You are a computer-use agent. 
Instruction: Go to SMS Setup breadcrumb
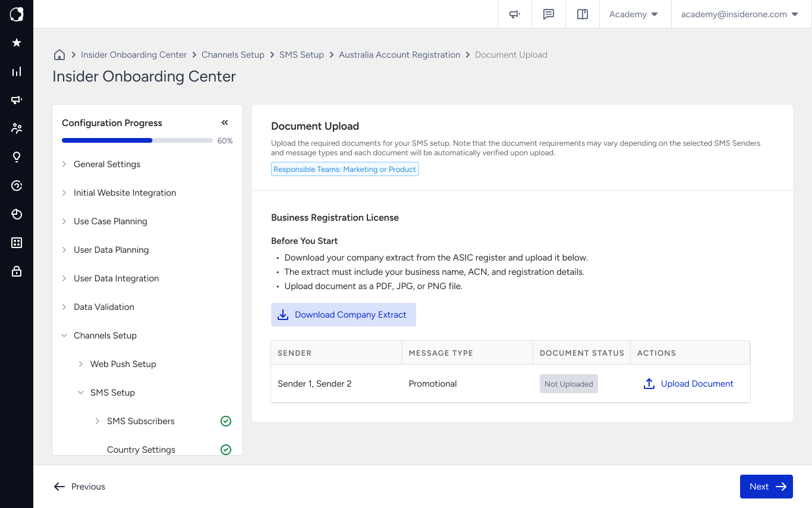[x=301, y=55]
